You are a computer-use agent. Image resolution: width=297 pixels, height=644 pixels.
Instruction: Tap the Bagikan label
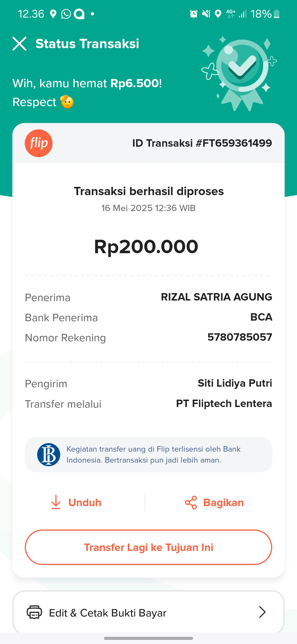[x=223, y=503]
